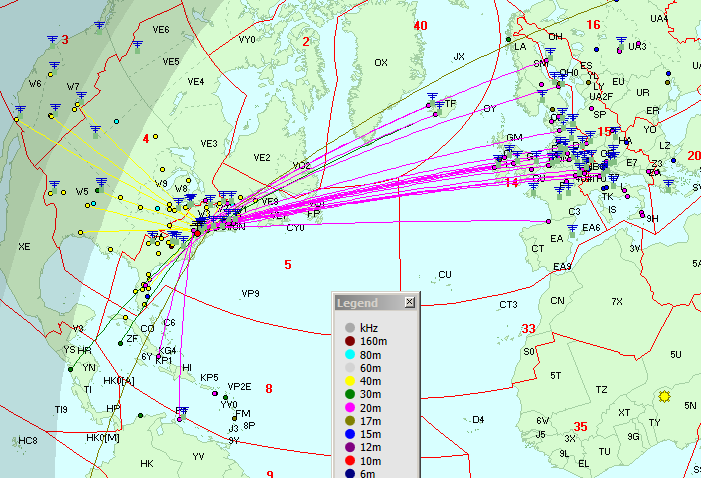
Task: Click the yellow spot right of zone 4
Action: [x=156, y=136]
